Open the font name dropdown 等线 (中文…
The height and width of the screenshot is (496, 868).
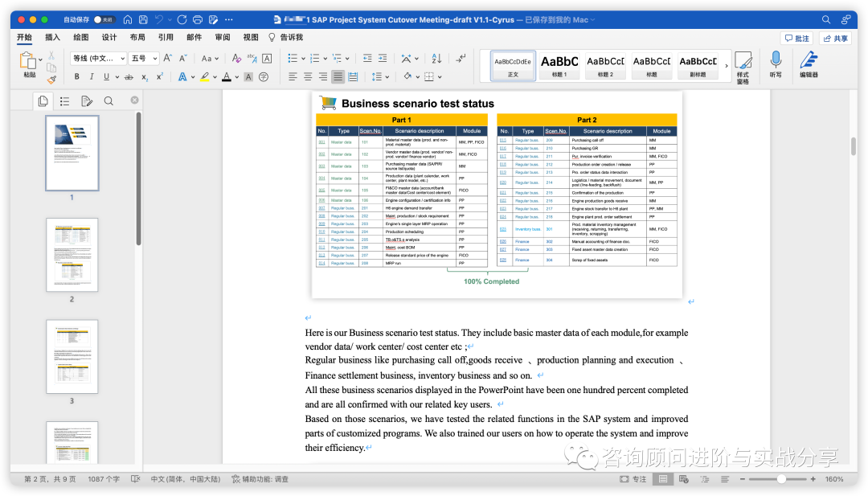[x=99, y=58]
